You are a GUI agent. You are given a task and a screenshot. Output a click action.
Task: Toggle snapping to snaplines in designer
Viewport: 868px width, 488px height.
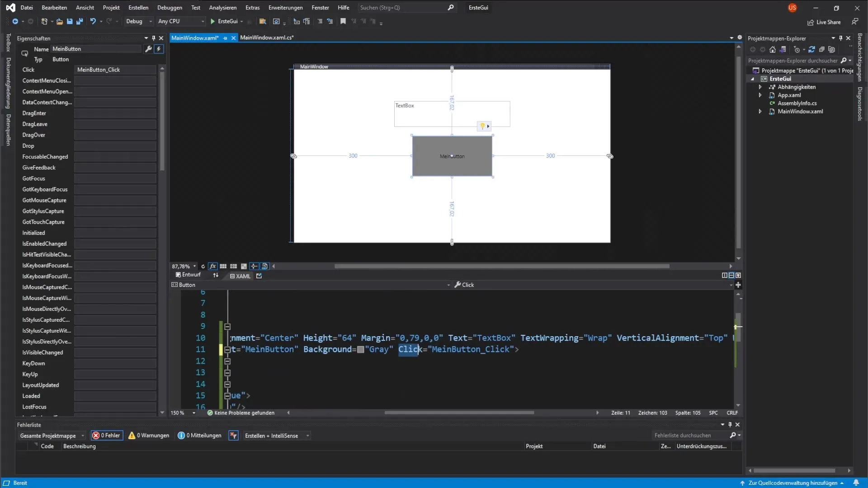point(254,266)
